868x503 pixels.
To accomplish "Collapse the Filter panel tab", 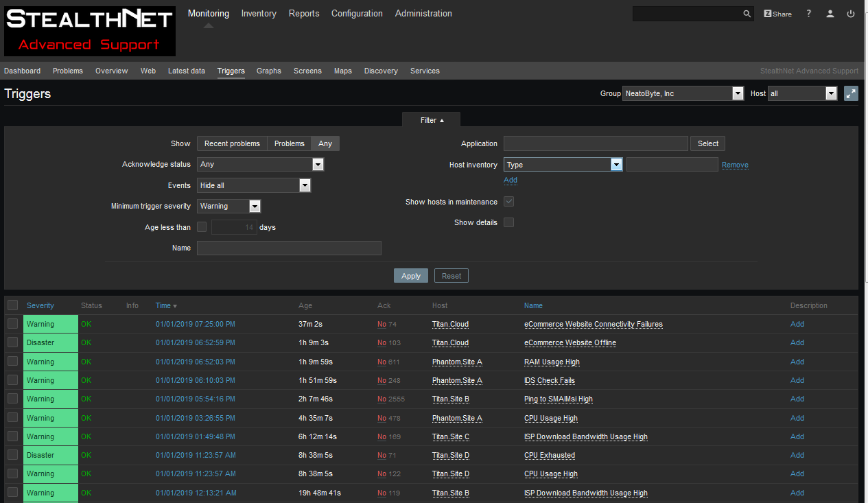I will [x=432, y=120].
